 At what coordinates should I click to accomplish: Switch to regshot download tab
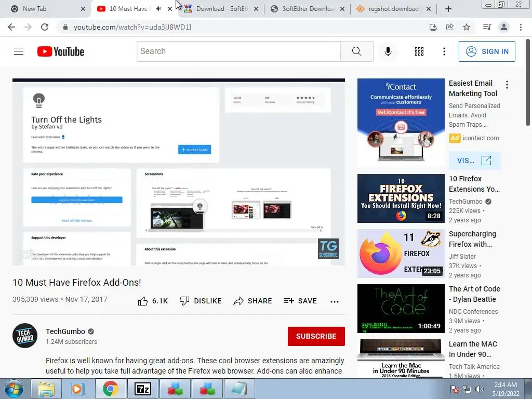[x=394, y=9]
